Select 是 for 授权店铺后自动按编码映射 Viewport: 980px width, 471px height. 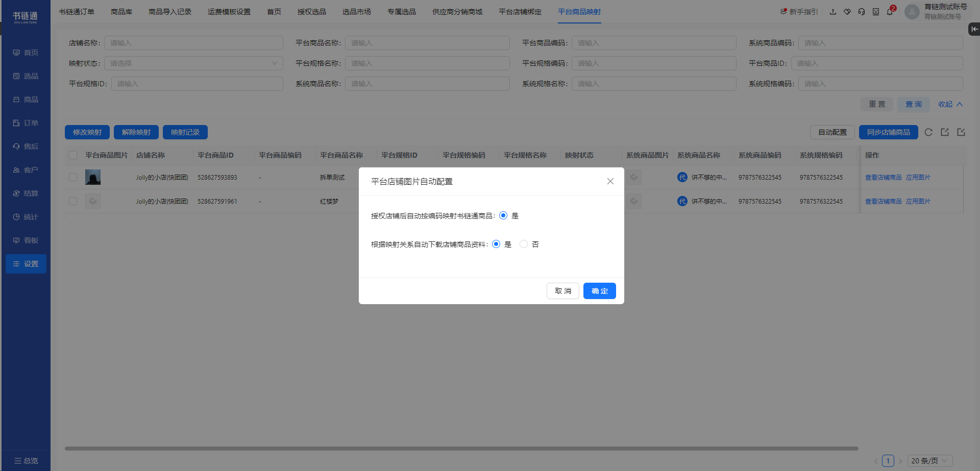pos(503,215)
